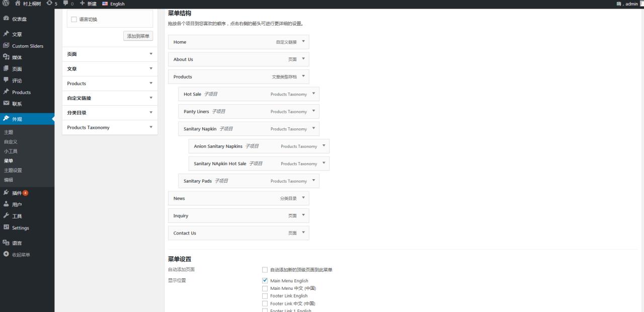Viewport: 644px width, 312px height.
Task: Click the 外观 paintbrush icon
Action: pos(6,119)
